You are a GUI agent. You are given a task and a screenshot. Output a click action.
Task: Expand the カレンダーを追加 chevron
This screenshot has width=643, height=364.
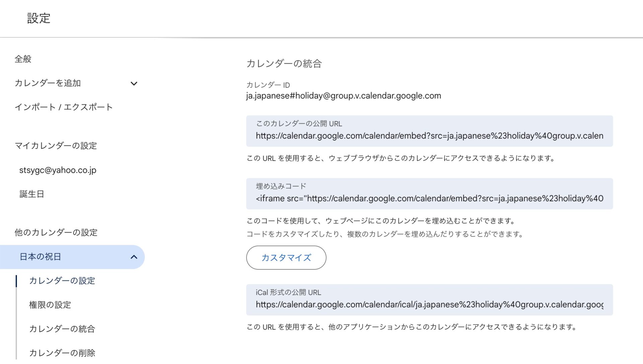coord(134,83)
